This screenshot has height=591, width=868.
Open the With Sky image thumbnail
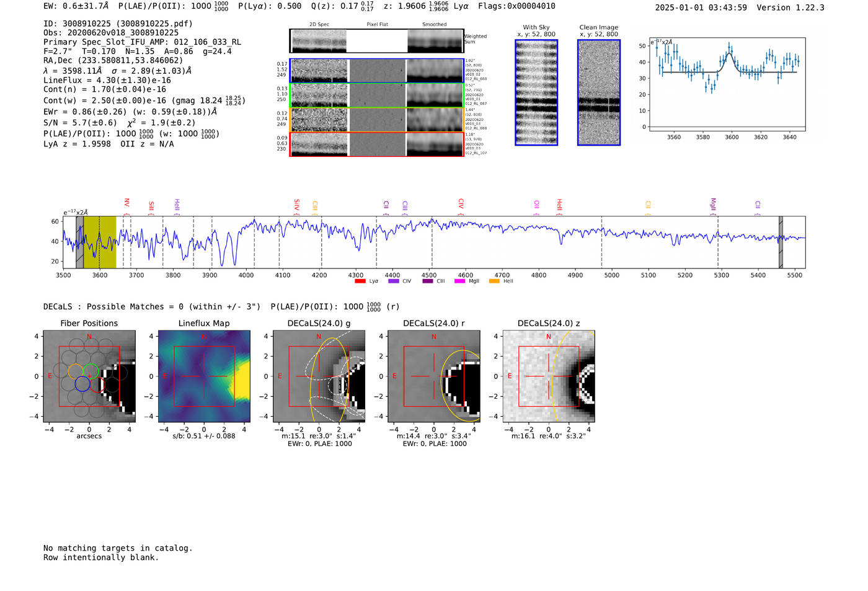536,92
